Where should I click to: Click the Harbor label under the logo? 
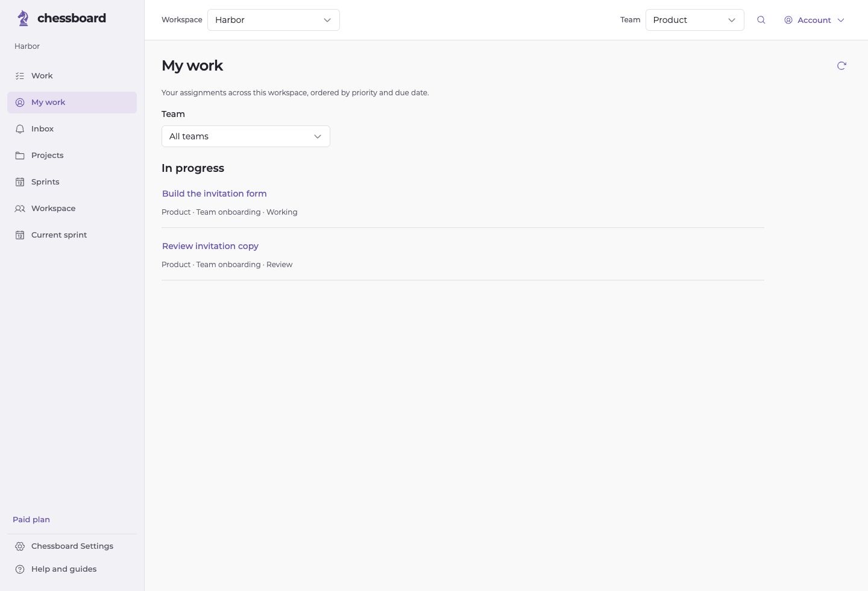tap(27, 46)
